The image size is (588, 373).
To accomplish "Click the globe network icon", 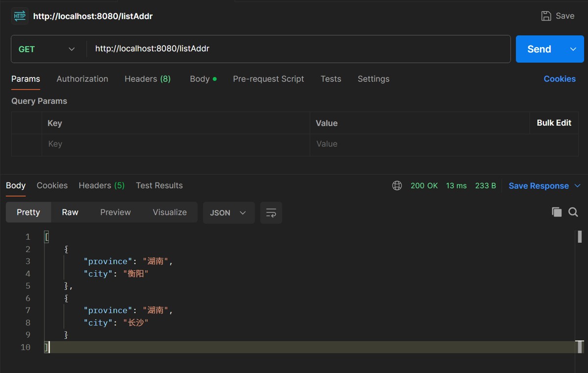I will 397,186.
